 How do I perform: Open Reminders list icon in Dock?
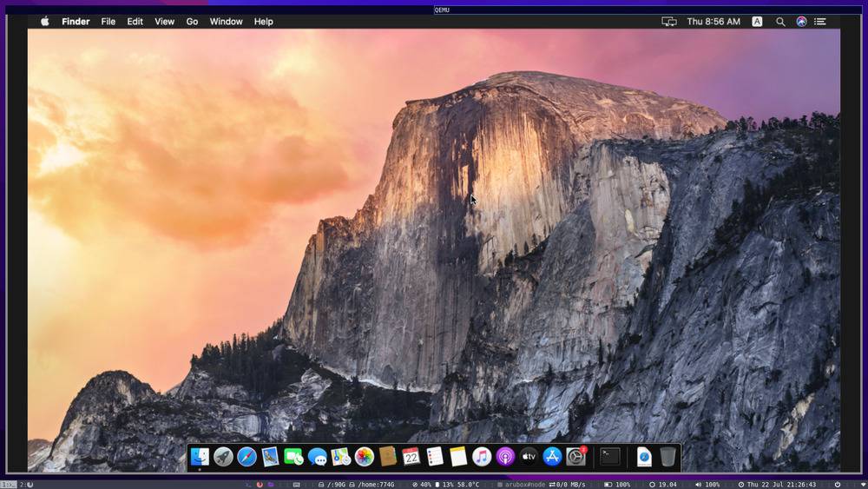(x=435, y=457)
